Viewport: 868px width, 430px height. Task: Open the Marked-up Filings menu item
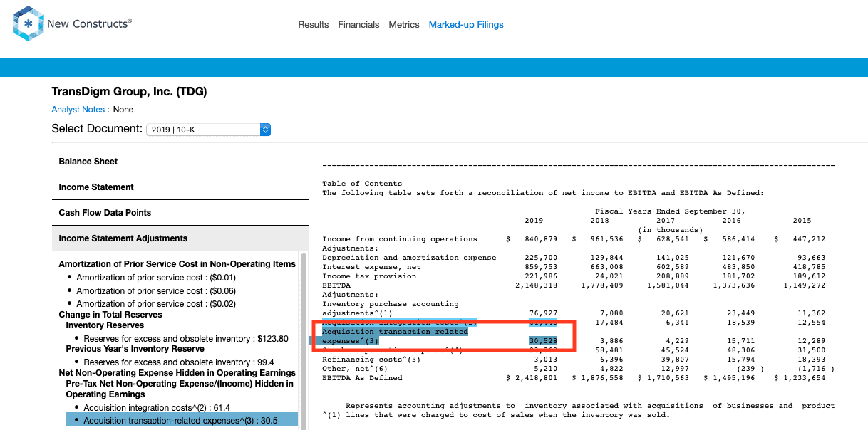click(466, 25)
